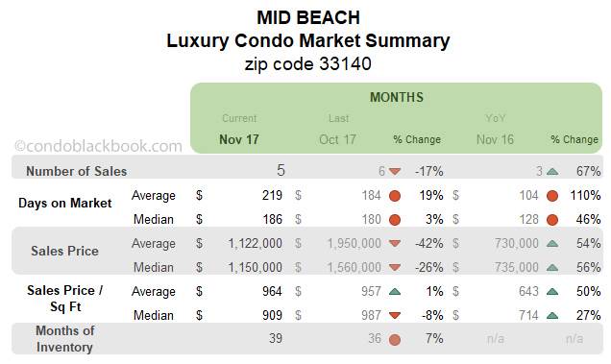The image size is (611, 364).
Task: Click the green arrow beside 56% median price
Action: click(x=552, y=267)
